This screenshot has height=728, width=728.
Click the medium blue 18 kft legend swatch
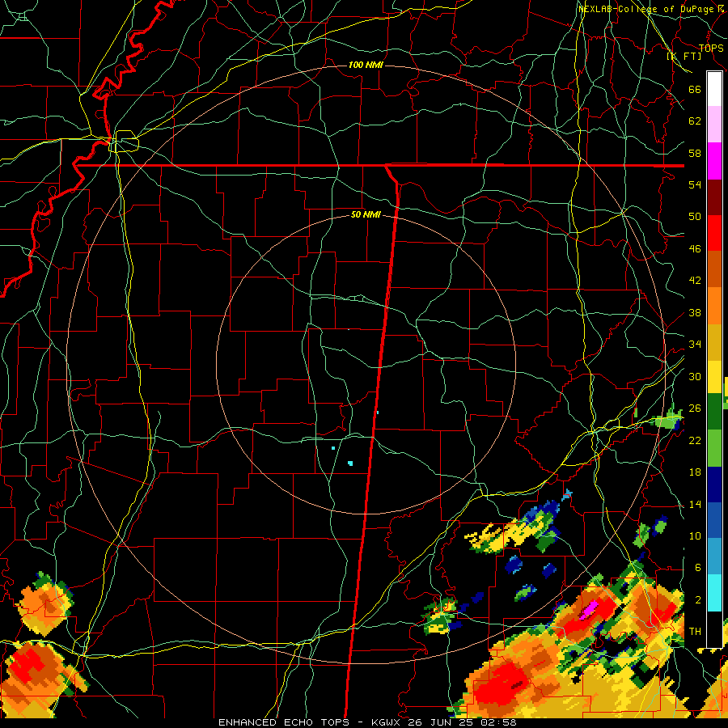(x=714, y=520)
